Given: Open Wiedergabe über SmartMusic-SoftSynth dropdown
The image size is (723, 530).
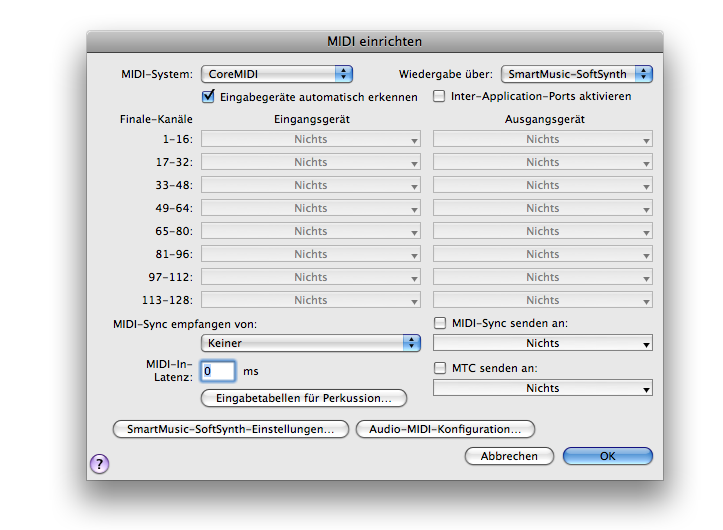Looking at the screenshot, I should pyautogui.click(x=577, y=74).
